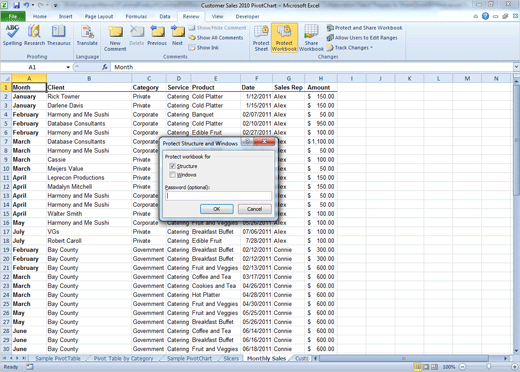Screen dimensions: 520x372
Task: Check the Windows checkbox
Action: point(172,175)
